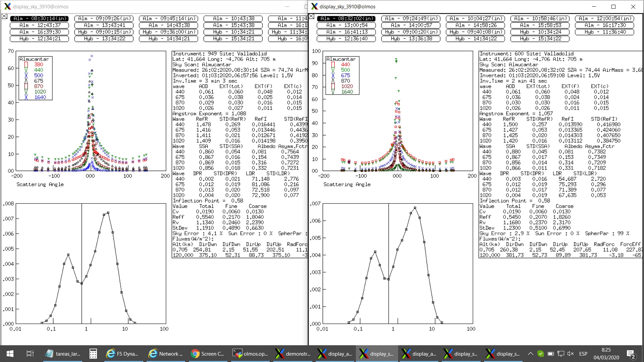
Task: Select Hyb 10:34:24 scan in right window
Action: click(x=540, y=32)
